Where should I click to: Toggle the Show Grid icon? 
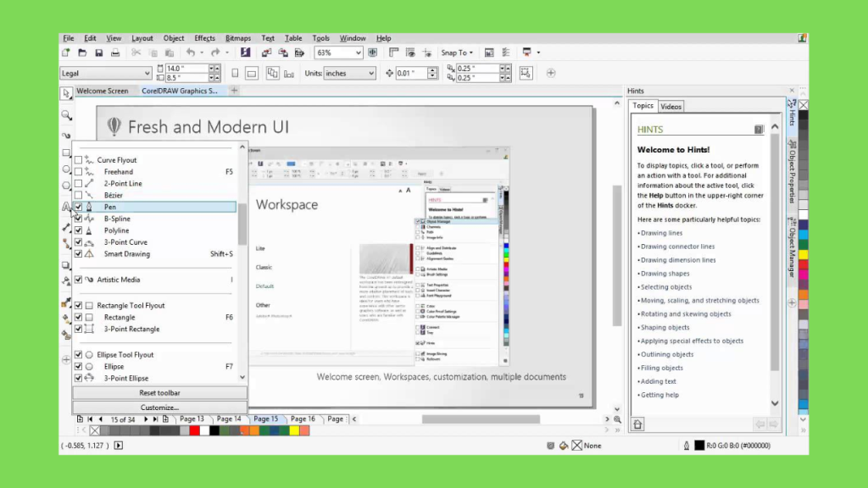click(x=410, y=53)
